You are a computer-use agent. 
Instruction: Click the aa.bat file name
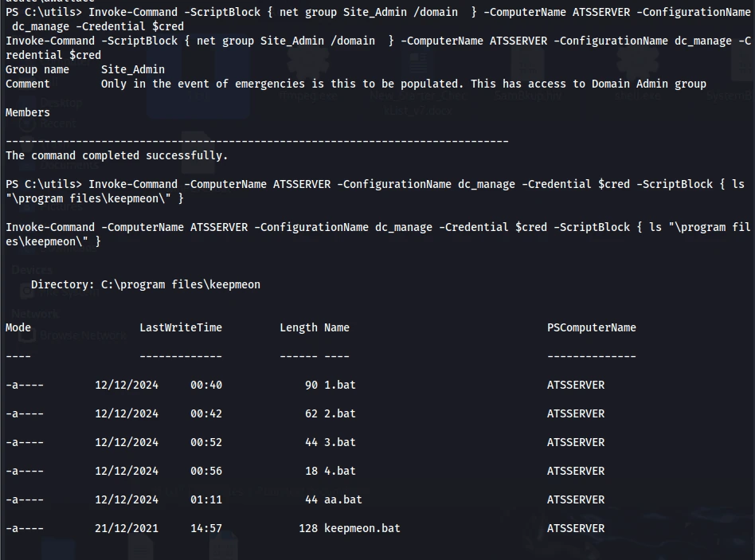point(342,499)
